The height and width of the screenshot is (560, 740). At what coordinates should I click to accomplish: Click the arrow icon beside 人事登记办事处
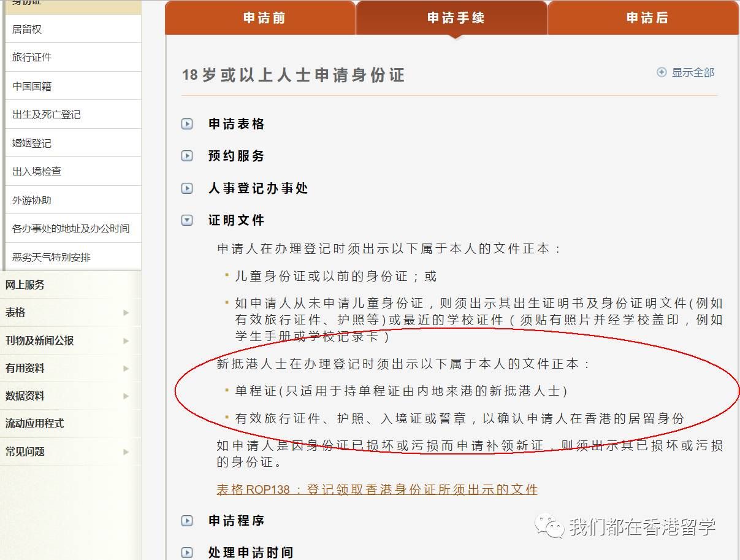(186, 188)
